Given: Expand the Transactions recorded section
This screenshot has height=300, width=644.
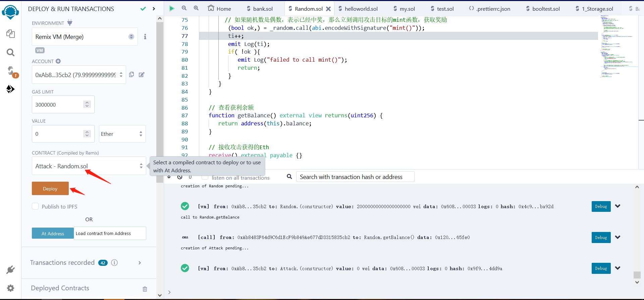Looking at the screenshot, I should coord(140,263).
